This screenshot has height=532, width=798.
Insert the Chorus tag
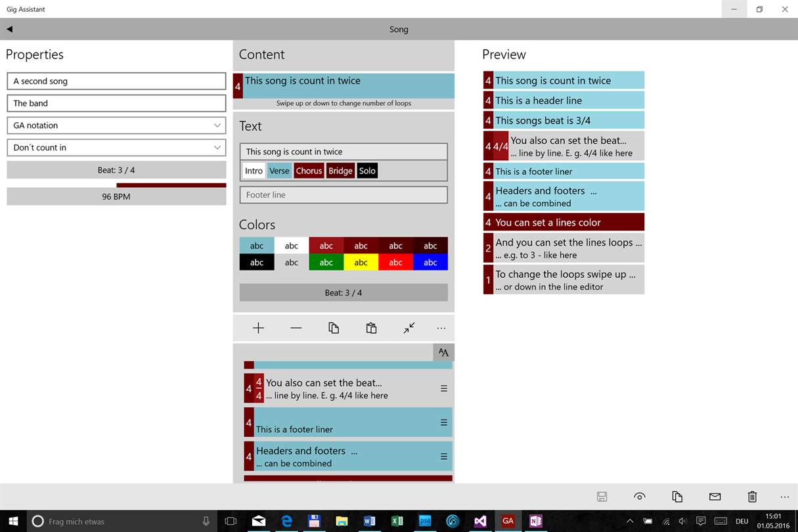[309, 171]
